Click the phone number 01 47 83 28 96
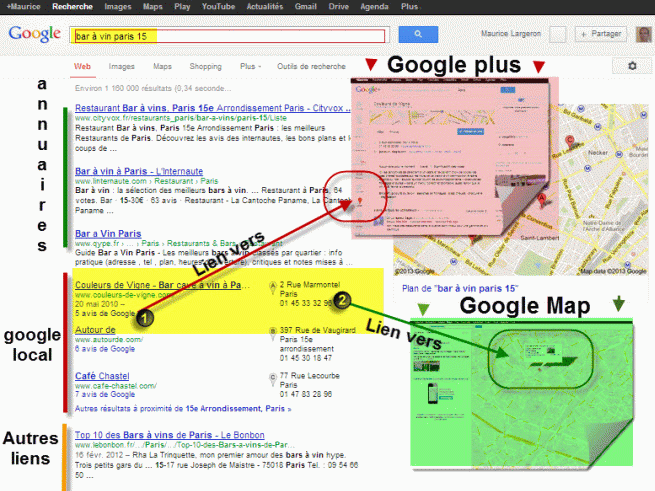 [306, 394]
